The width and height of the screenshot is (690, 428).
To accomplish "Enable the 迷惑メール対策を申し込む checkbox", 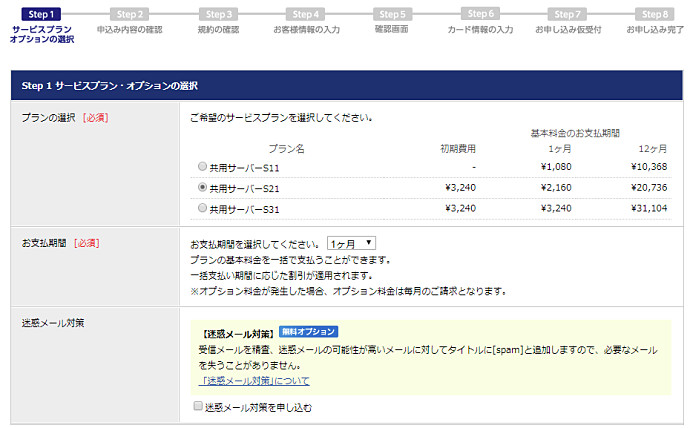I will click(197, 407).
